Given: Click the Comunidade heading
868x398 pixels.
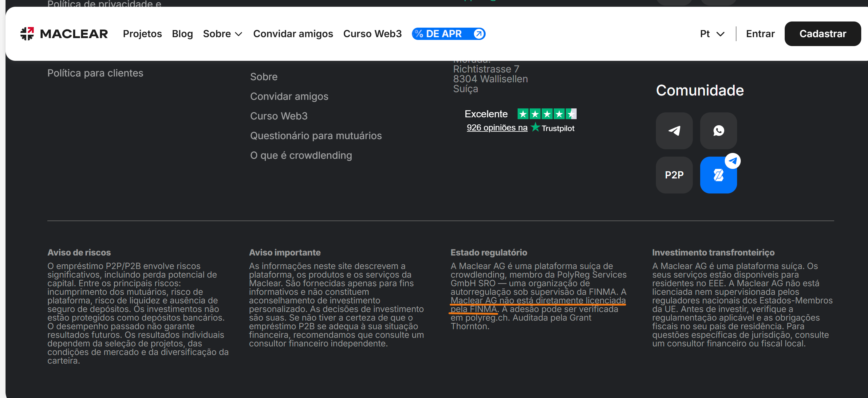Looking at the screenshot, I should [x=700, y=90].
